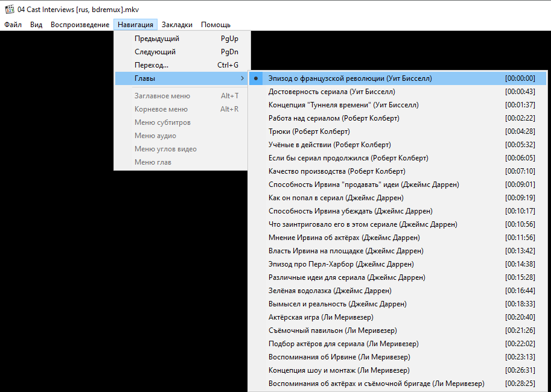
Task: Close the Навигация menu
Action: (135, 25)
